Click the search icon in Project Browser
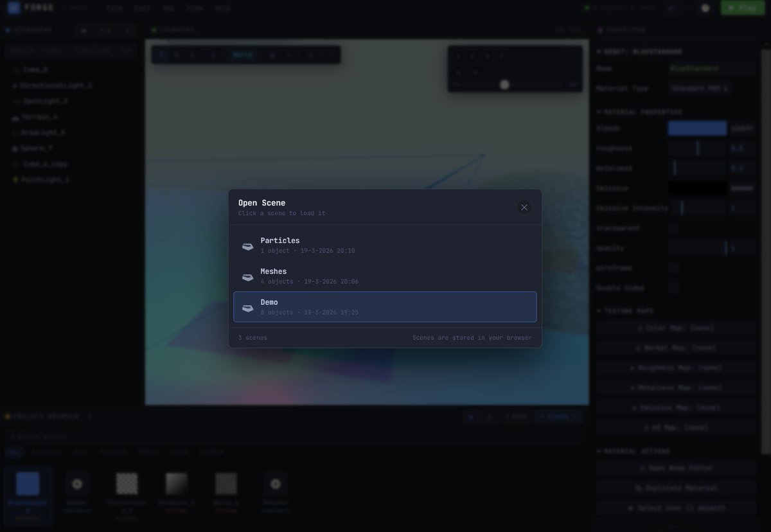The width and height of the screenshot is (771, 532). point(12,436)
